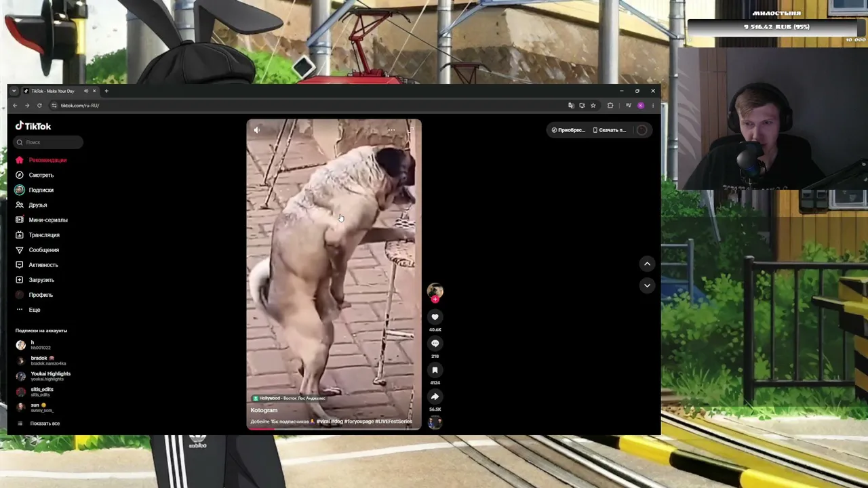This screenshot has height=488, width=868.
Task: Open comments with speech bubble icon
Action: tap(435, 343)
